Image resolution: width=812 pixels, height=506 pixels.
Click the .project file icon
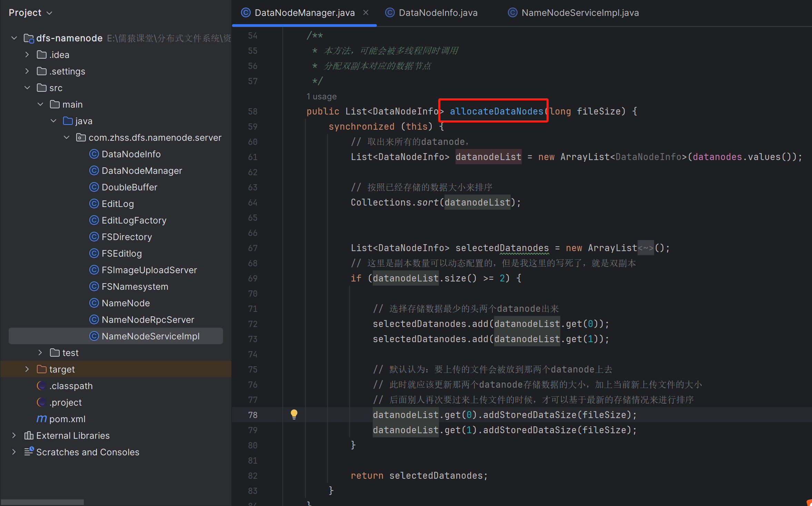pyautogui.click(x=42, y=402)
